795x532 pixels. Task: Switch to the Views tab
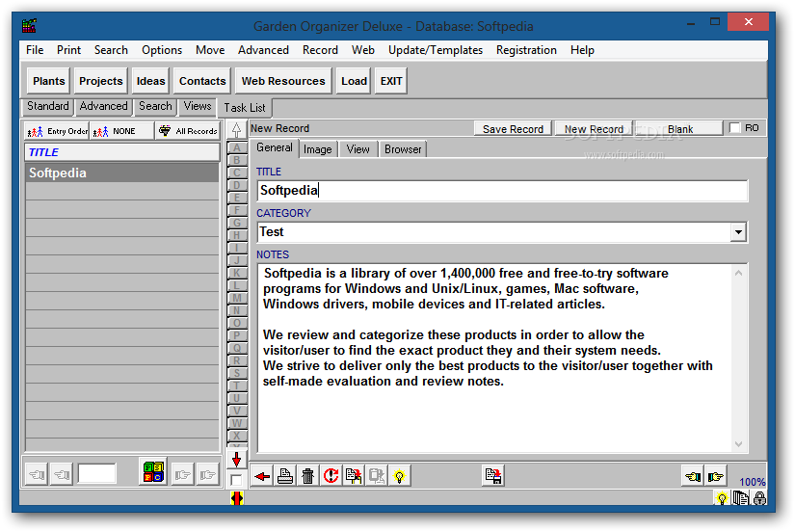pos(198,107)
